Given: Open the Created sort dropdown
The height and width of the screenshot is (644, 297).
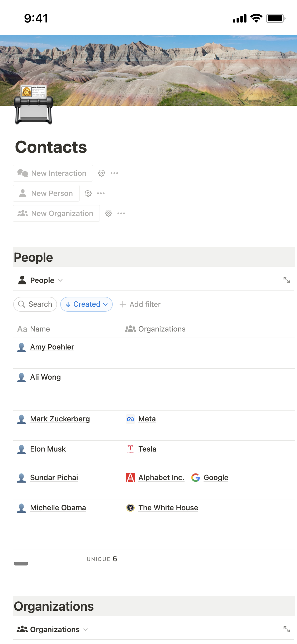Looking at the screenshot, I should pyautogui.click(x=87, y=304).
